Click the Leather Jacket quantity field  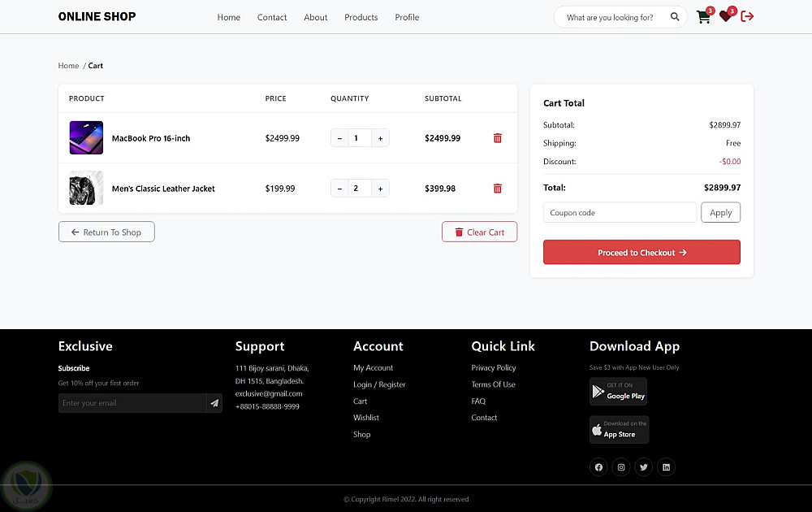pyautogui.click(x=360, y=189)
